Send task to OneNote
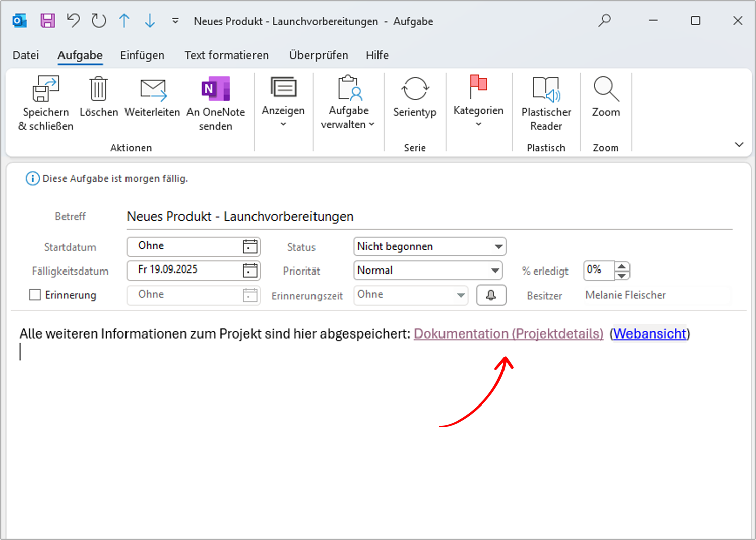 pyautogui.click(x=215, y=90)
